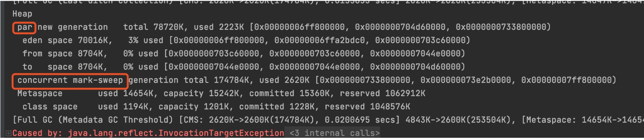
Task: Click the 'Caused by: java.lang.reflect.InvocationTargetException' line
Action: 148,133
